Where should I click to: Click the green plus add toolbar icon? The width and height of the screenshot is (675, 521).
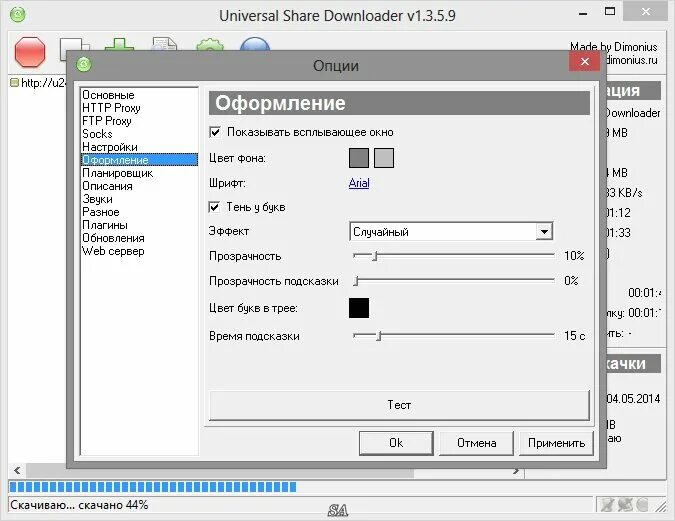pos(119,44)
